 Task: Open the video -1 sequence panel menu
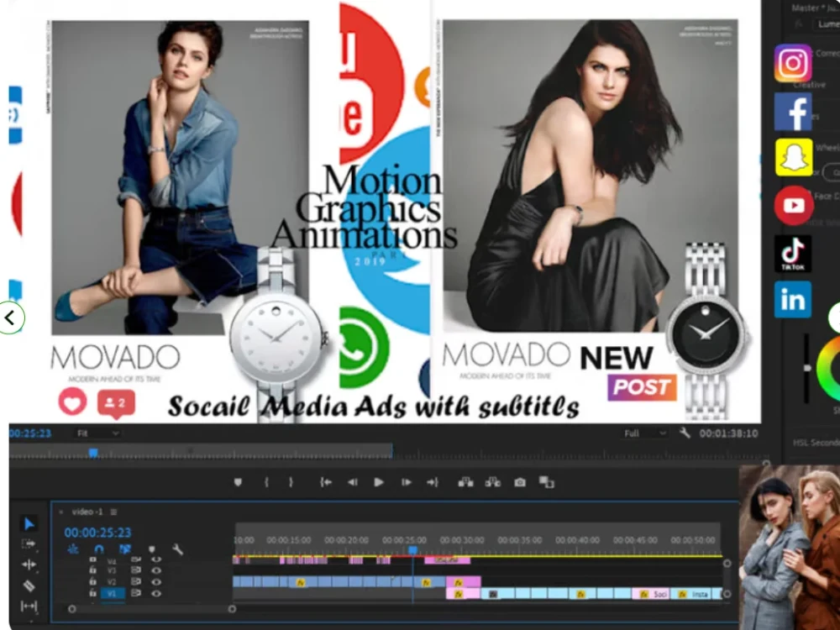tap(113, 512)
